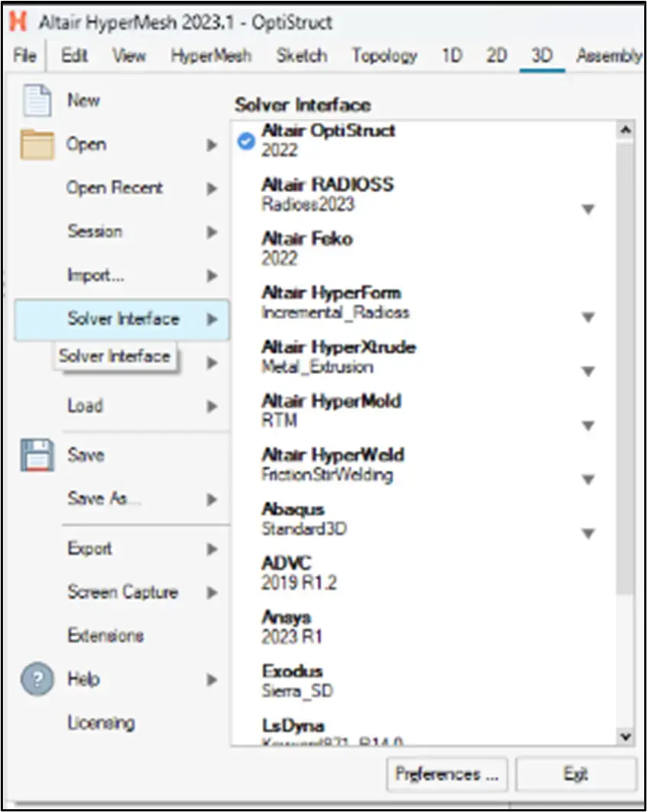
Task: Switch to the 1D ribbon tab
Action: pyautogui.click(x=452, y=56)
